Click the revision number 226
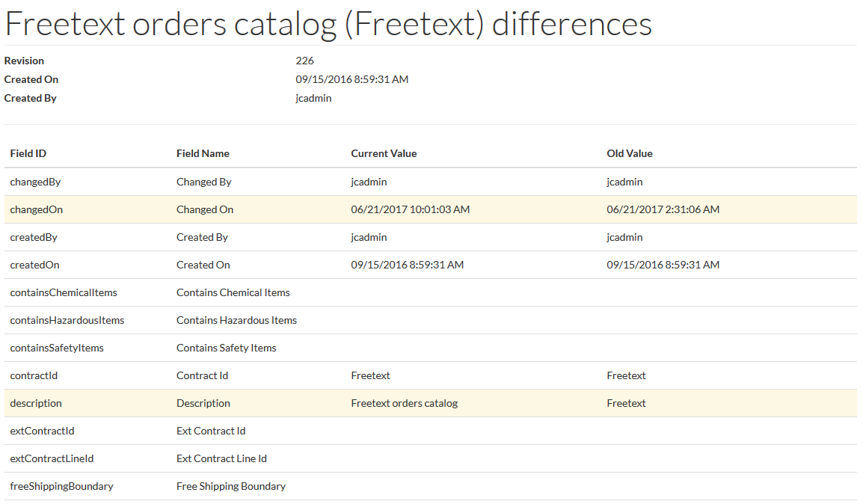Viewport: 863px width, 504px height. click(304, 61)
